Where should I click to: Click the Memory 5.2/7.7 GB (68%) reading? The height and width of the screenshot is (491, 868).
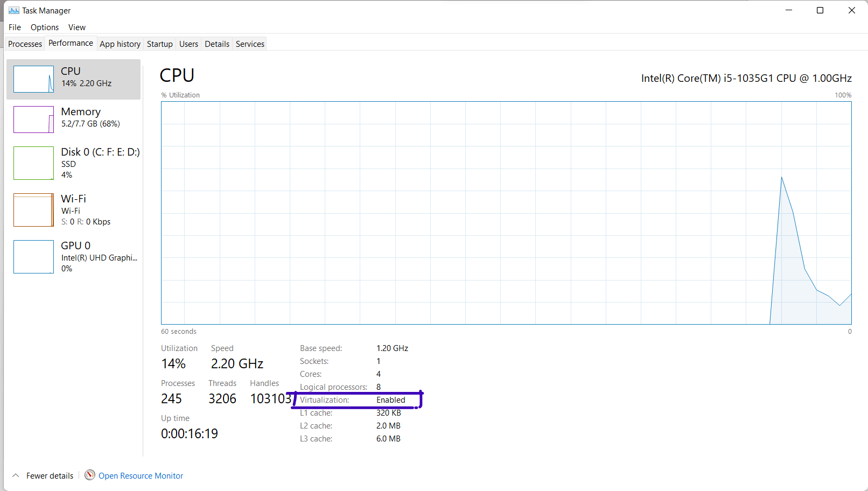[x=90, y=124]
